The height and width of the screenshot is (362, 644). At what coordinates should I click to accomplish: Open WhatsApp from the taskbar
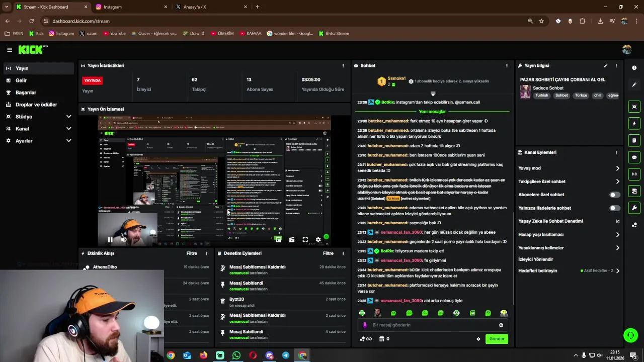tap(236, 355)
